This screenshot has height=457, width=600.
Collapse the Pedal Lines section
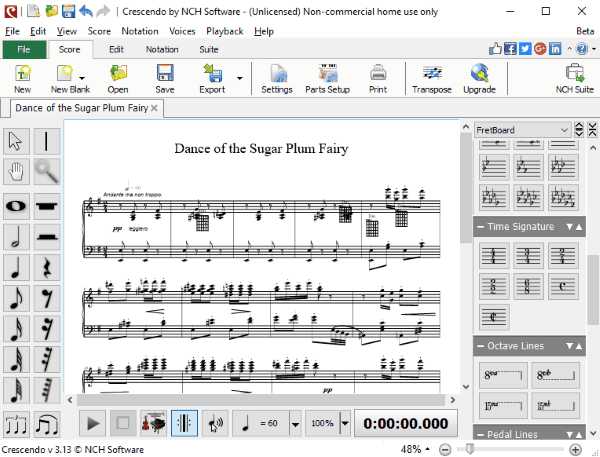481,434
